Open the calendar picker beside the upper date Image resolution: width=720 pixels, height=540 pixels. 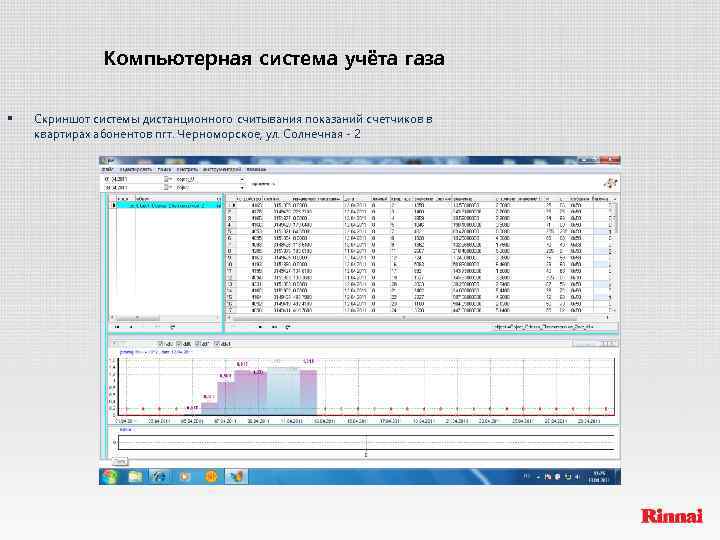tap(168, 179)
